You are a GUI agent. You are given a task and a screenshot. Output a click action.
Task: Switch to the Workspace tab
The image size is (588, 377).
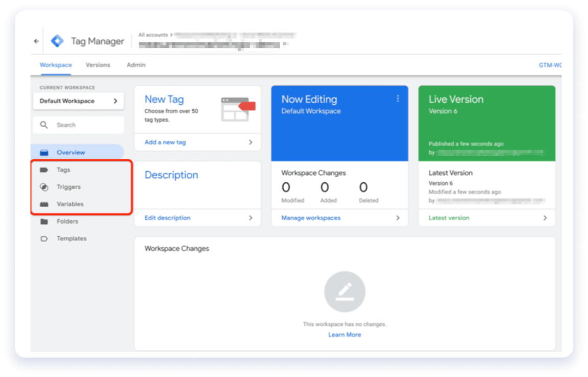pos(56,65)
